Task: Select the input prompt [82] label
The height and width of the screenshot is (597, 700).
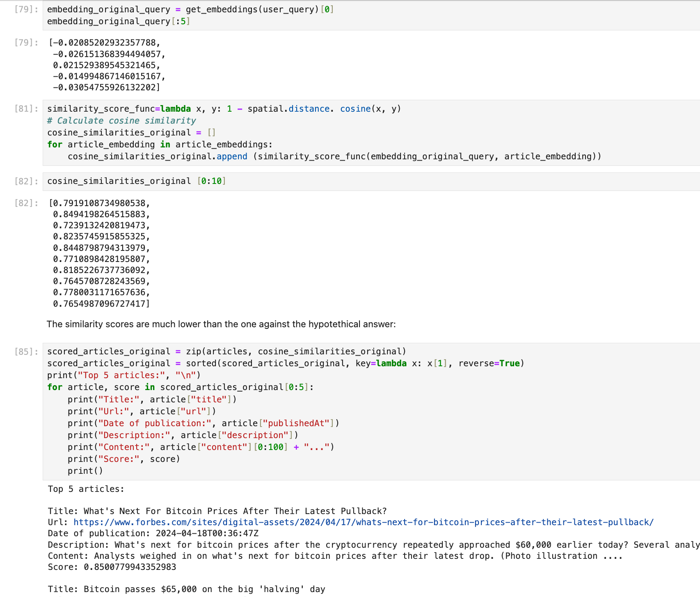Action: tap(26, 181)
